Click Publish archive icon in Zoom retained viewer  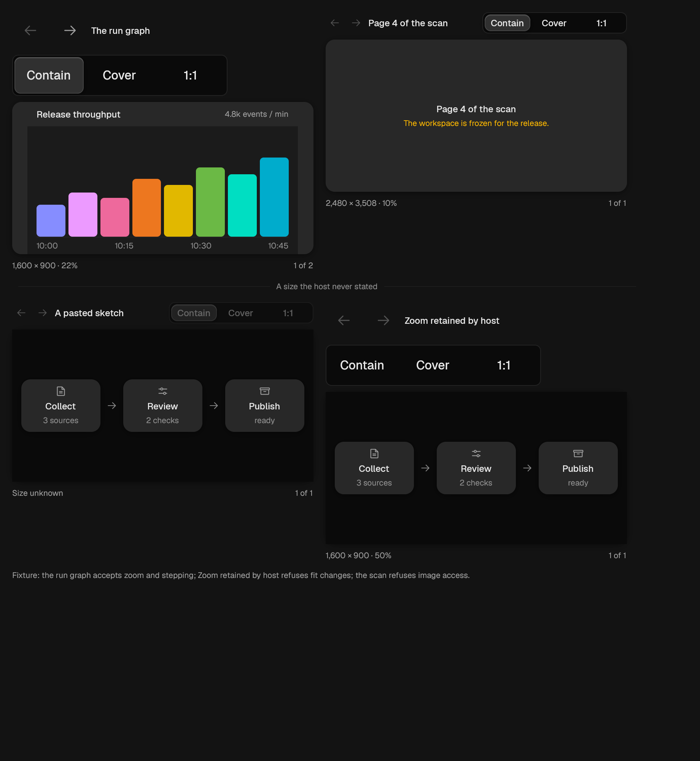click(x=578, y=454)
